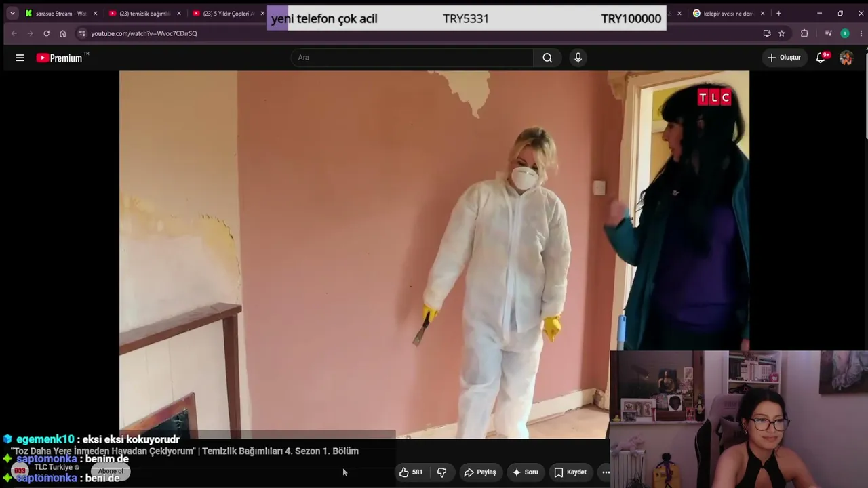Close the 5 Yıldır Çöpleri tab
Image resolution: width=868 pixels, height=488 pixels.
(262, 14)
